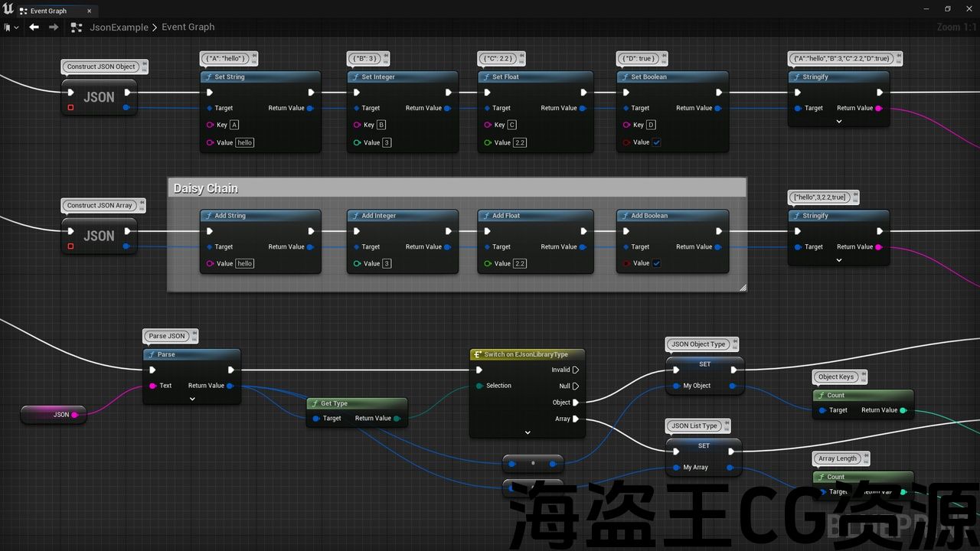Click the Get Type node's function icon
Viewport: 980px width, 551px height.
(x=316, y=403)
